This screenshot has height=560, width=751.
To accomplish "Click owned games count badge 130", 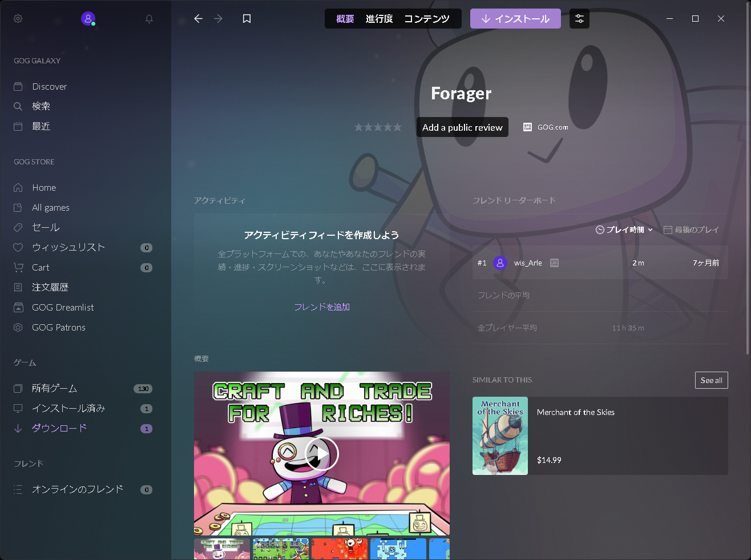I will point(143,389).
